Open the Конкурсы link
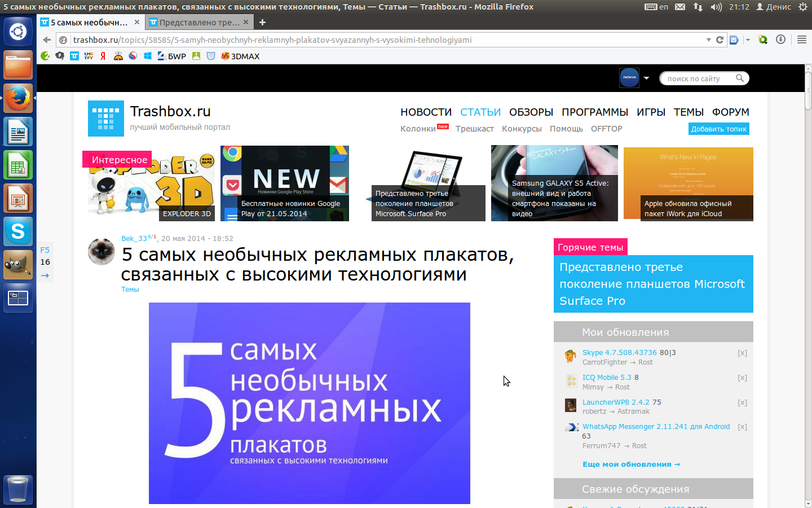This screenshot has width=812, height=508. click(x=522, y=129)
